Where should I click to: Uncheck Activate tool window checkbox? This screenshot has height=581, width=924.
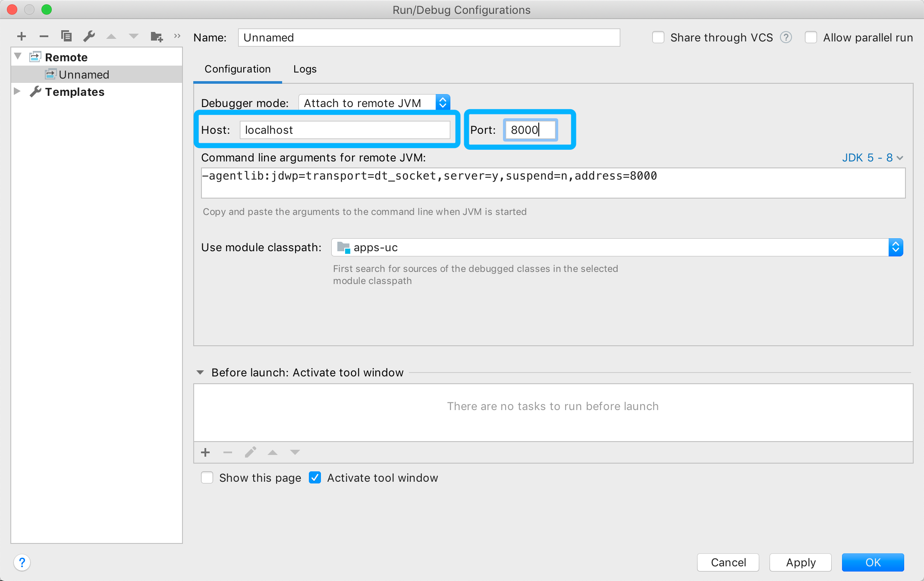(315, 478)
